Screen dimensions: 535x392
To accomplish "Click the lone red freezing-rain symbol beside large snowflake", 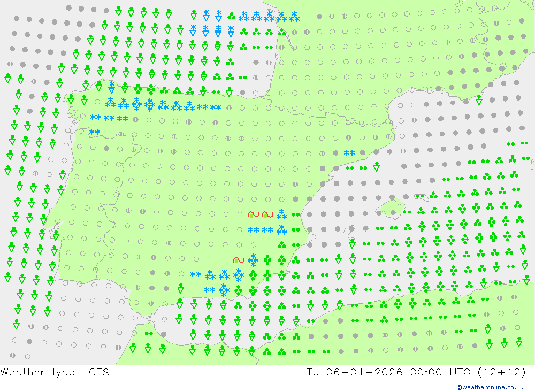I will [239, 260].
